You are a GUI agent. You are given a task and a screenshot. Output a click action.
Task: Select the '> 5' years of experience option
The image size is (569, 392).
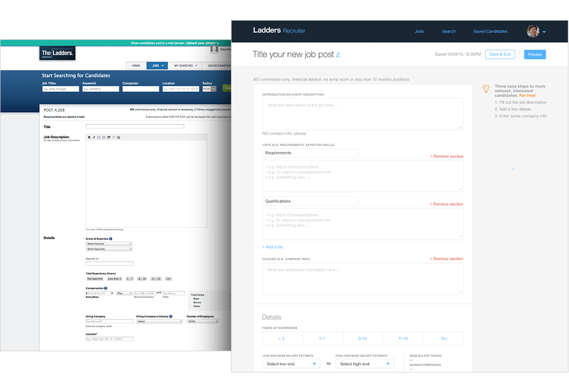point(283,338)
